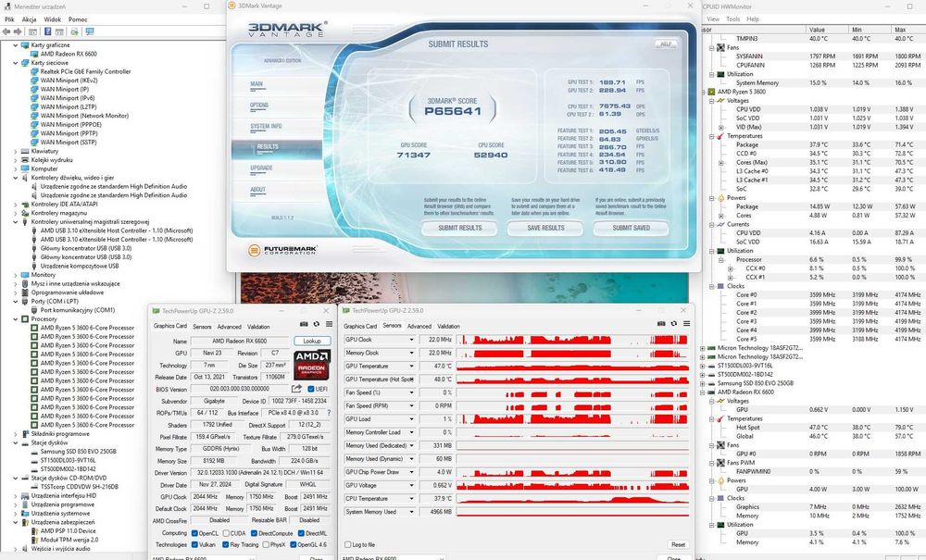
Task: Click the TSSTcorp CDDVDW SH-216DB drive icon
Action: click(x=35, y=487)
